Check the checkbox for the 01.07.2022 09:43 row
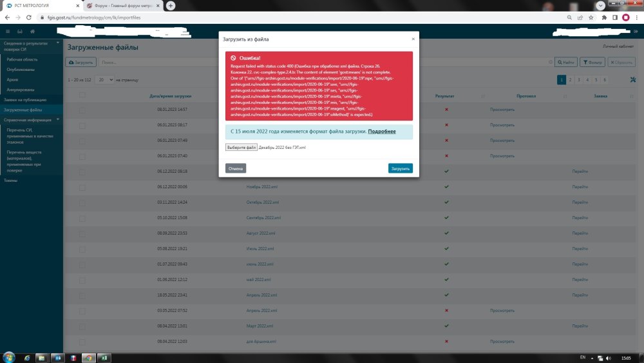 coord(82,264)
